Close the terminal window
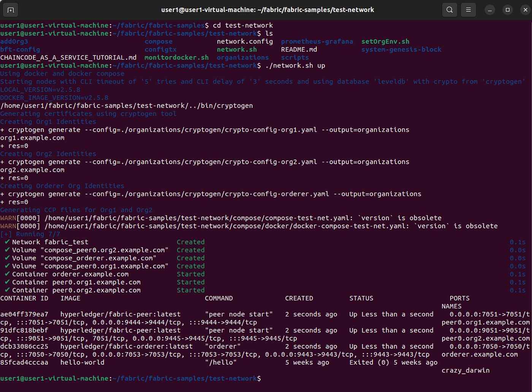This screenshot has height=392, width=532. pyautogui.click(x=526, y=10)
